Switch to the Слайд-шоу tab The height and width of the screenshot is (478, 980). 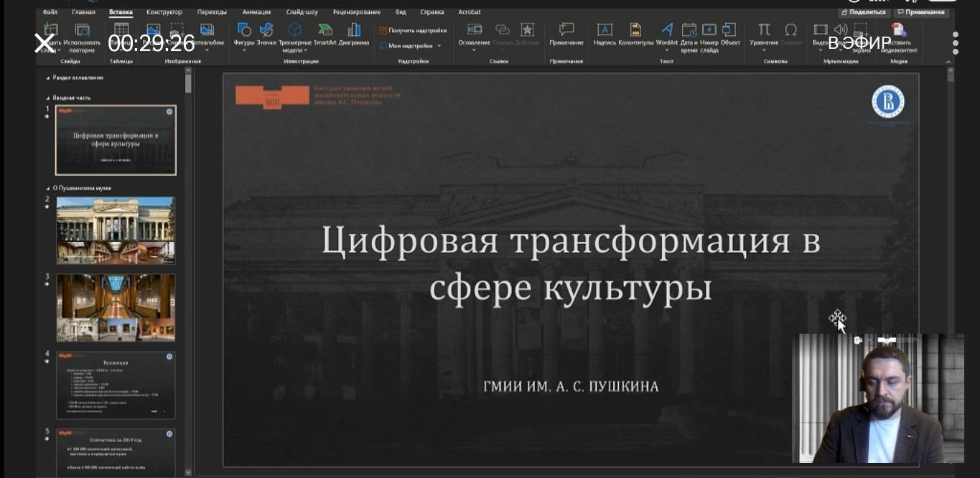point(302,12)
